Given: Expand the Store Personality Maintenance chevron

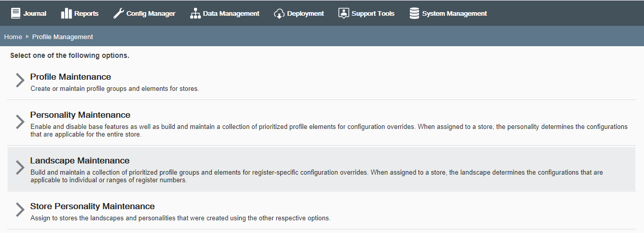Looking at the screenshot, I should (20, 210).
